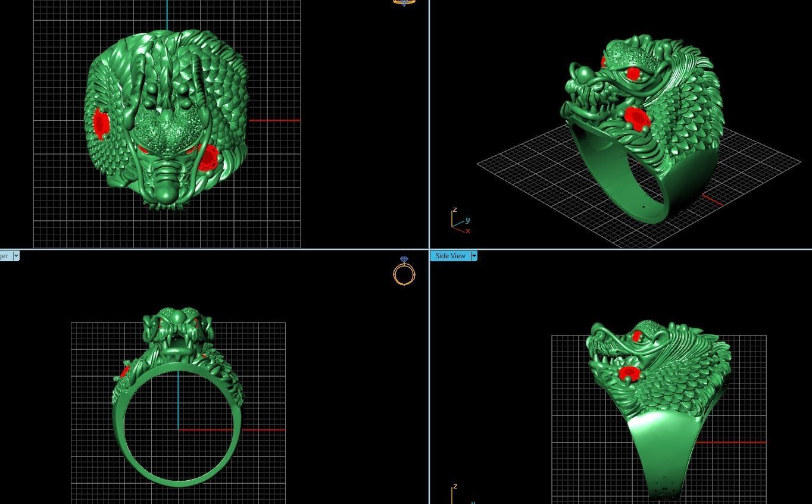This screenshot has width=812, height=504.
Task: Select the red gemstone in the Side View viewport
Action: coord(629,374)
